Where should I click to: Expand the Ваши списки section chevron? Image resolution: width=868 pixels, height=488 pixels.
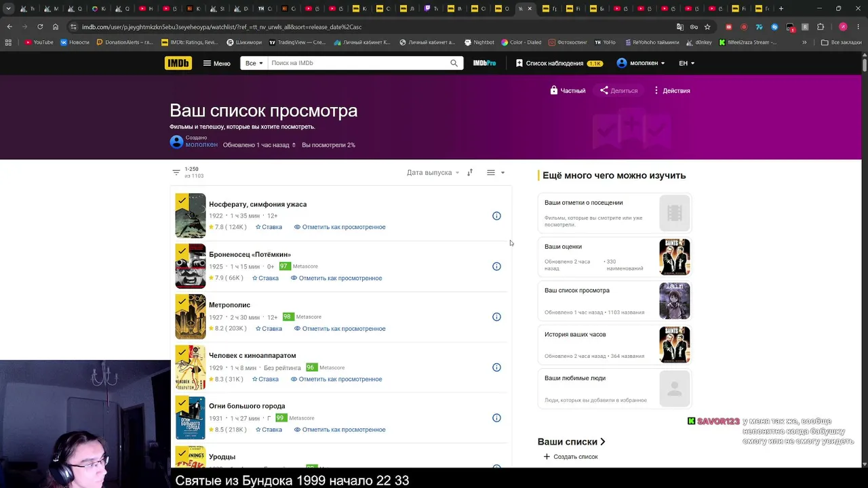(602, 442)
